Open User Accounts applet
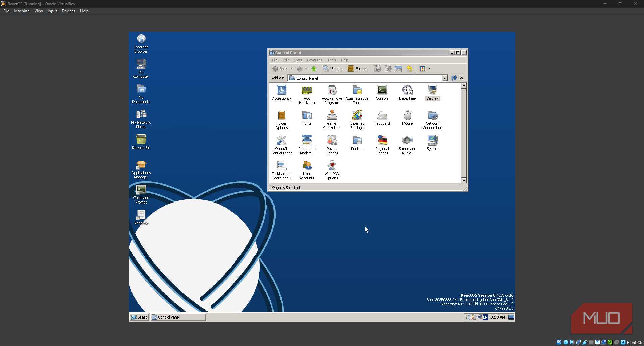The image size is (644, 346). pyautogui.click(x=307, y=170)
